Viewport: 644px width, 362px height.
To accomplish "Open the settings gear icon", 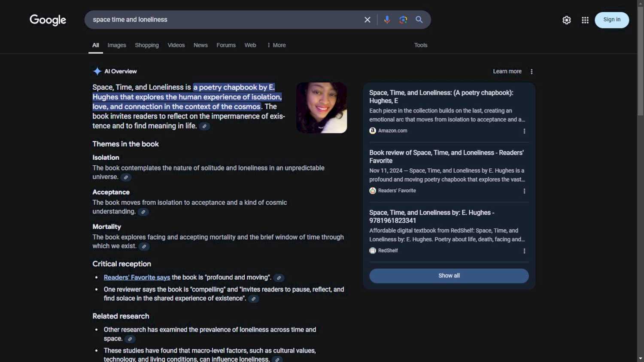I will 567,20.
